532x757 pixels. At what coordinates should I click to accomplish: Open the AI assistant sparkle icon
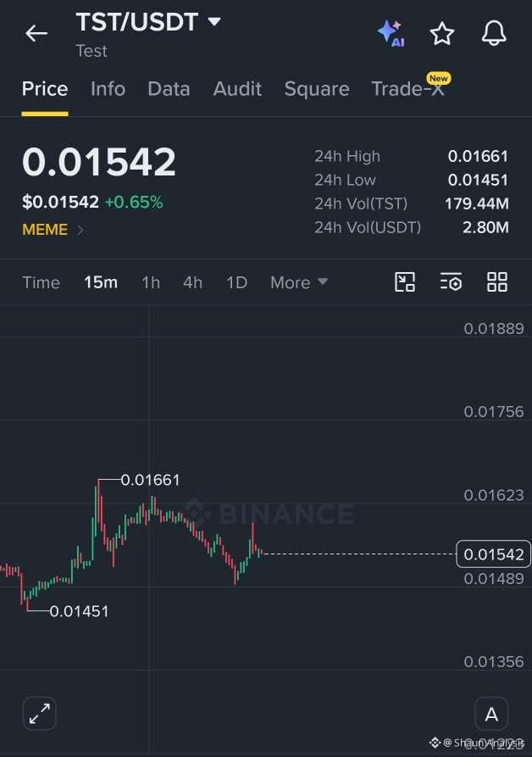click(391, 33)
